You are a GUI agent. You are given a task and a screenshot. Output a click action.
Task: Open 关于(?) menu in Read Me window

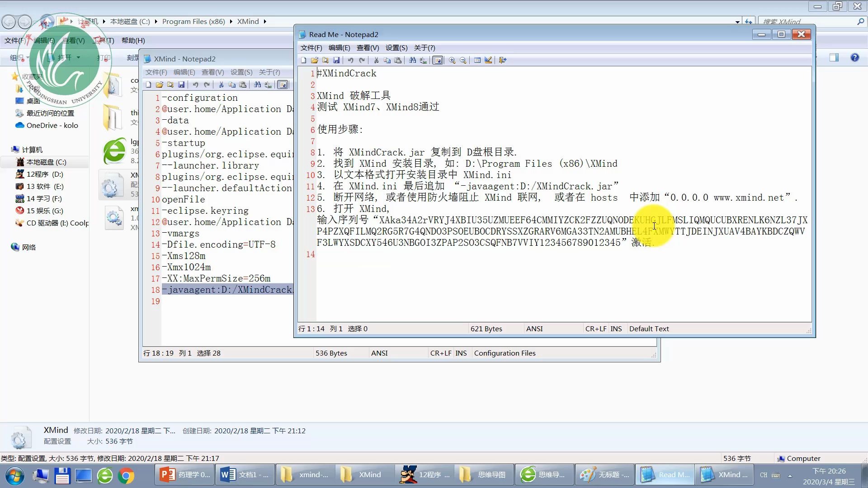tap(424, 47)
